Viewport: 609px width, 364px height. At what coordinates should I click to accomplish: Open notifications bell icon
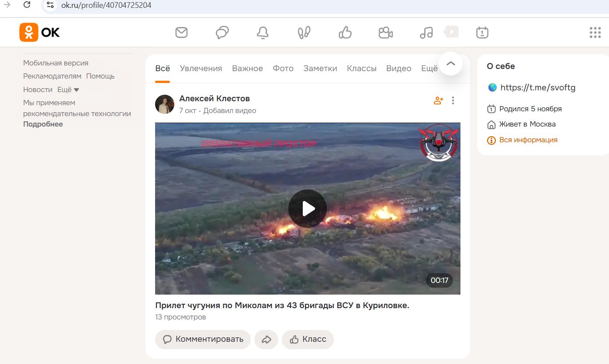(x=263, y=32)
